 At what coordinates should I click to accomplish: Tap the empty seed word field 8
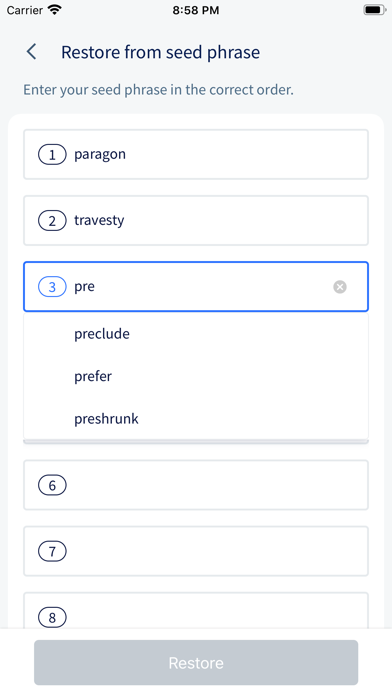(x=196, y=610)
